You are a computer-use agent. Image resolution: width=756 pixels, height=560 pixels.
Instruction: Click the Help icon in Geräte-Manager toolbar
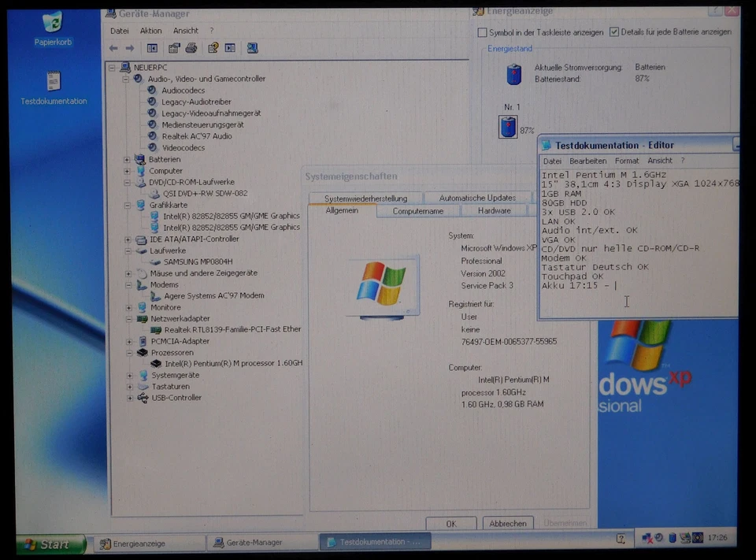point(213,48)
